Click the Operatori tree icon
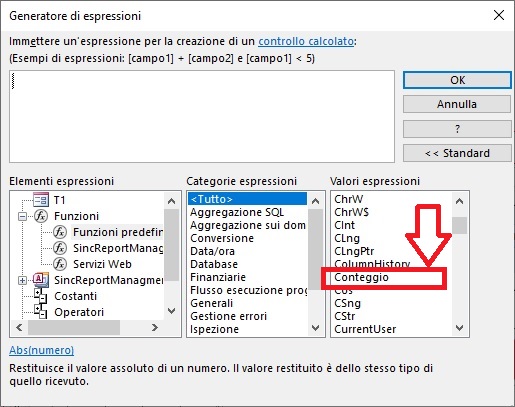This screenshot has width=515, height=407. tap(41, 312)
